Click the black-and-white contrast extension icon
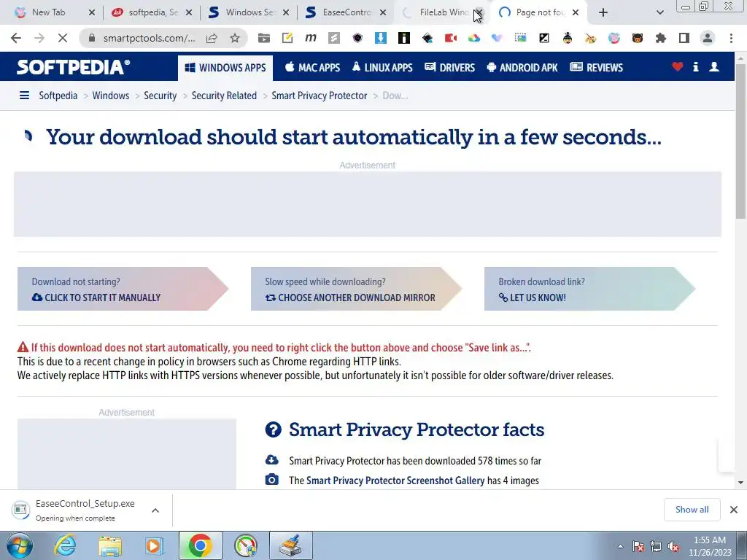The height and width of the screenshot is (560, 747). pyautogui.click(x=544, y=38)
